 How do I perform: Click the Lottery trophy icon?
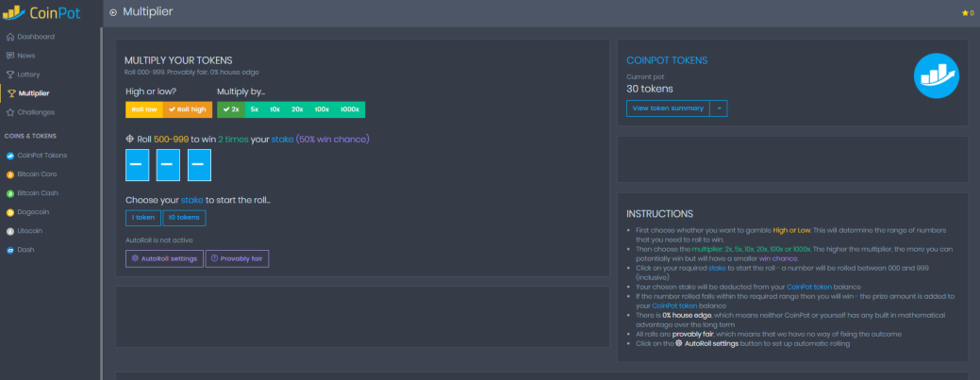(10, 74)
